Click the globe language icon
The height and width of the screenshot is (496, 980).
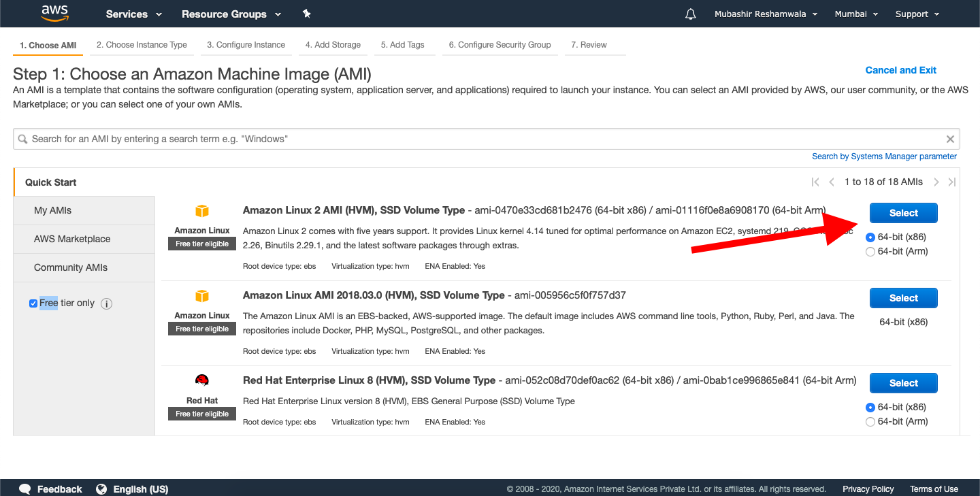tap(102, 489)
